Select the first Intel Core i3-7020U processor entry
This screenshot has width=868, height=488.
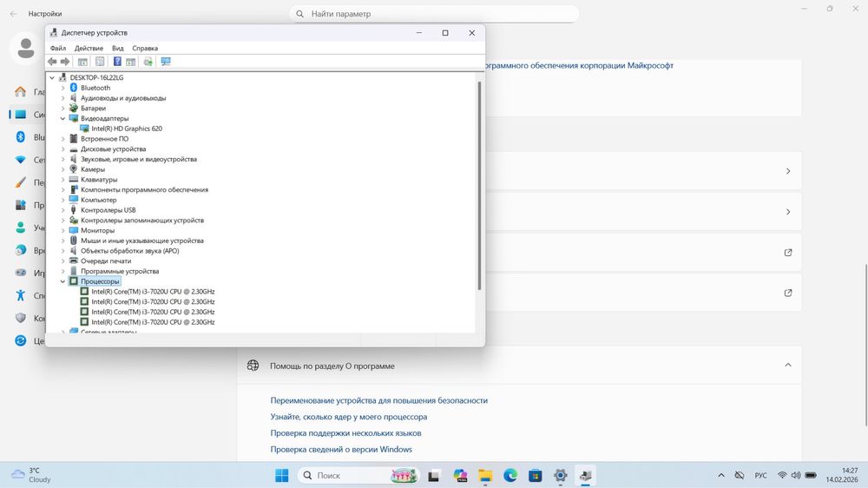pos(153,292)
